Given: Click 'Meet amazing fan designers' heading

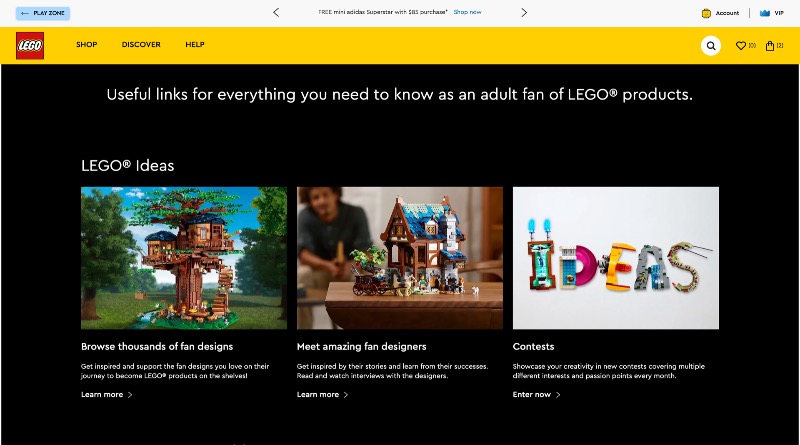Looking at the screenshot, I should tap(361, 347).
